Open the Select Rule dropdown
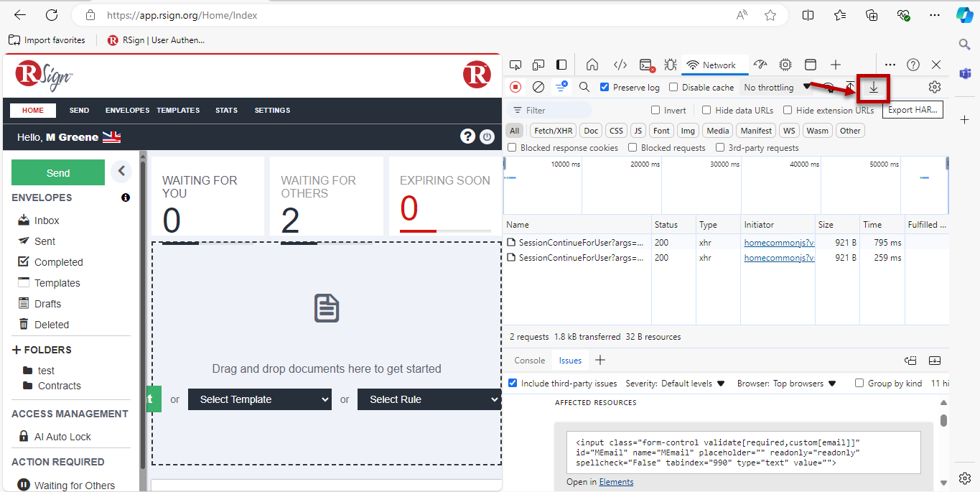This screenshot has height=492, width=980. [x=429, y=399]
